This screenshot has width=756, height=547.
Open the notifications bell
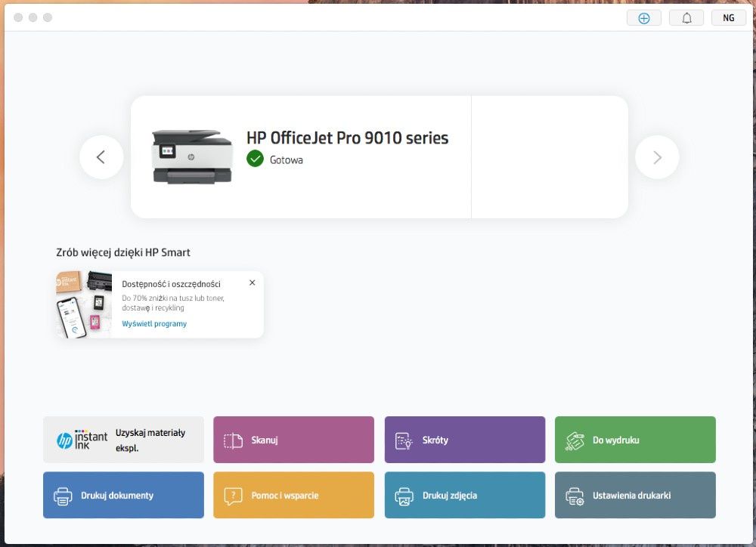(686, 18)
